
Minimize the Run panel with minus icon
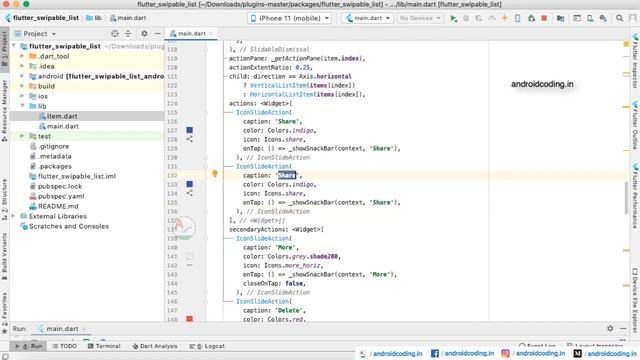coord(623,329)
